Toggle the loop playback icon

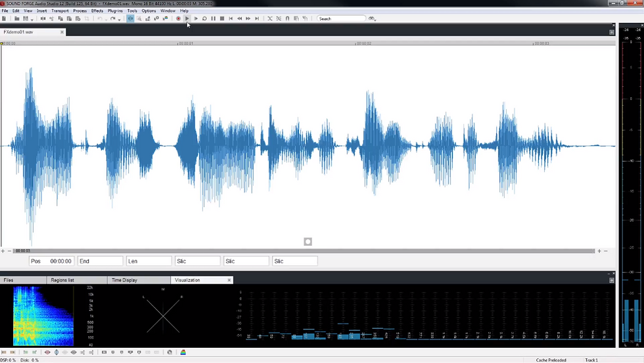[204, 18]
